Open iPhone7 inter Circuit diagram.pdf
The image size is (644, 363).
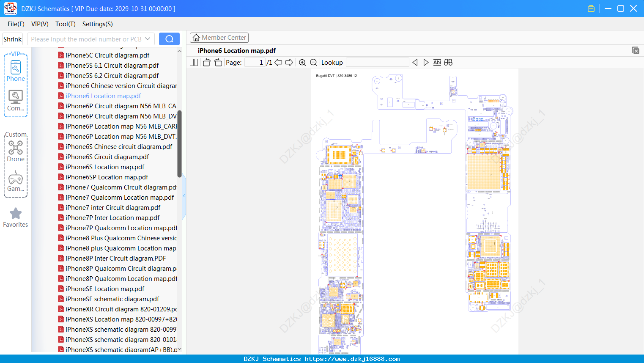pyautogui.click(x=113, y=207)
